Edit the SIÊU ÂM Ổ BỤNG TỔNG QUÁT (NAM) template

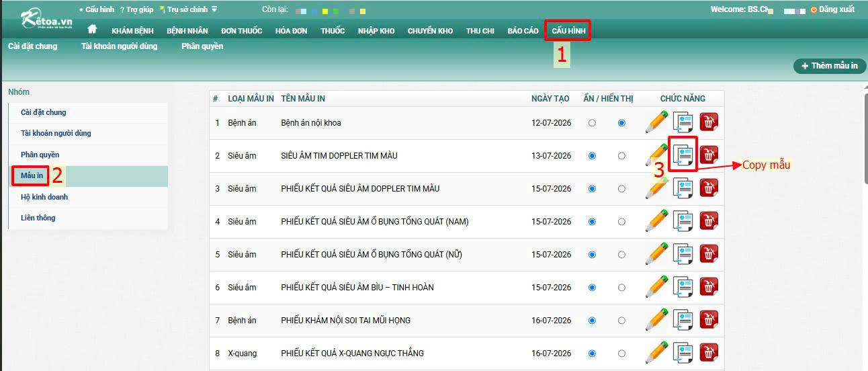pyautogui.click(x=657, y=221)
